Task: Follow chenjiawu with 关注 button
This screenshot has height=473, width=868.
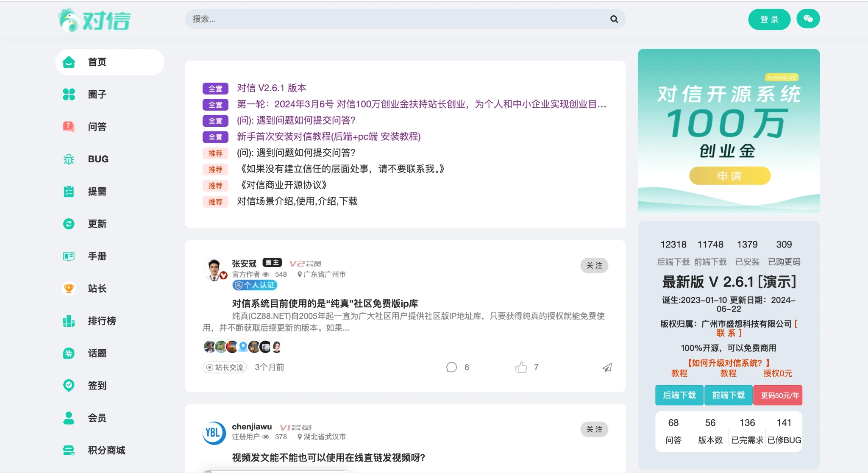Action: coord(594,429)
